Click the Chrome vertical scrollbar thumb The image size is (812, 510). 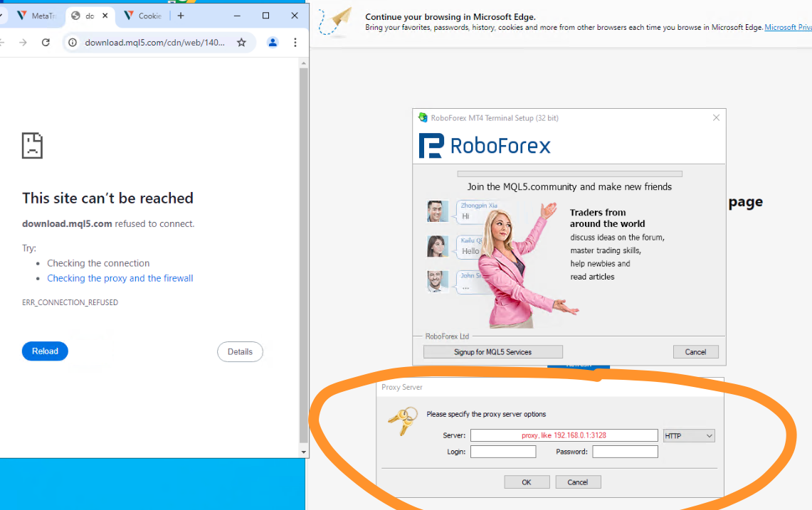[x=303, y=255]
